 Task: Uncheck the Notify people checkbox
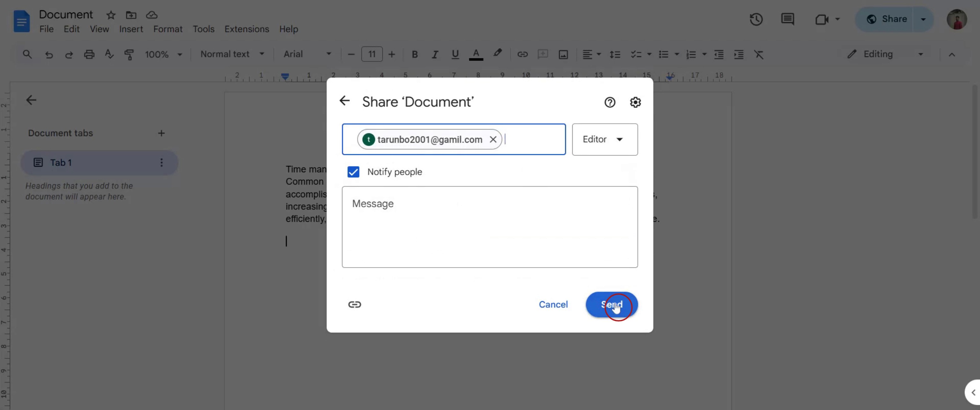click(353, 172)
